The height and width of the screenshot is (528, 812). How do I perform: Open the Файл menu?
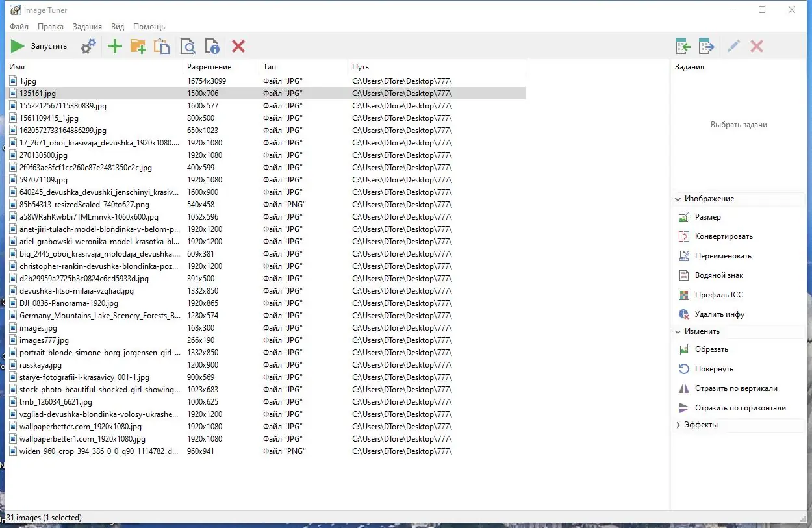click(x=19, y=27)
